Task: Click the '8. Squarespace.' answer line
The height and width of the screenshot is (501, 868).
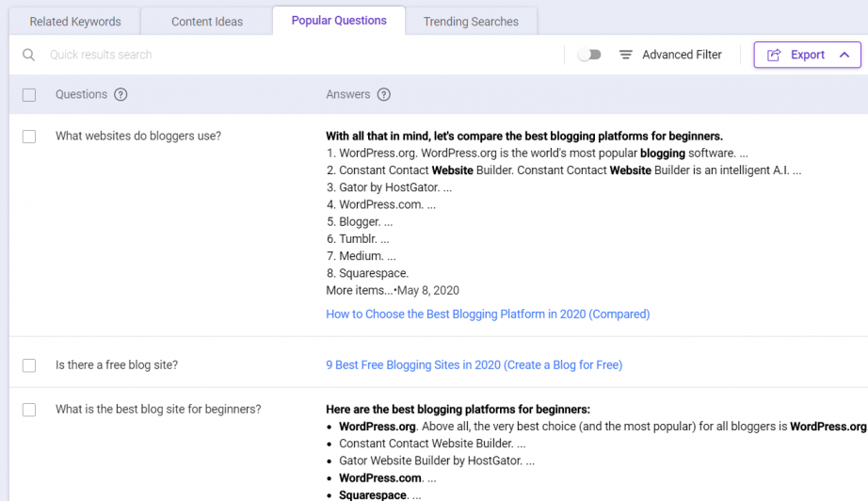Action: tap(367, 273)
